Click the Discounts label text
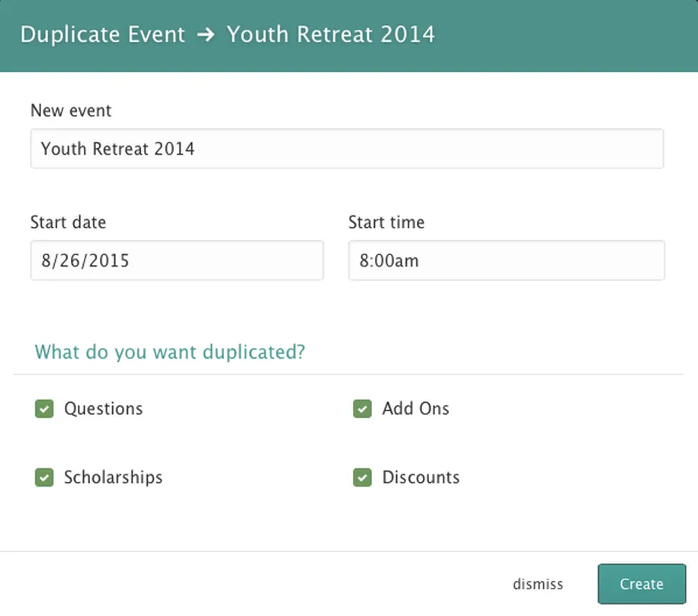Screen dimensions: 698x616 point(421,477)
